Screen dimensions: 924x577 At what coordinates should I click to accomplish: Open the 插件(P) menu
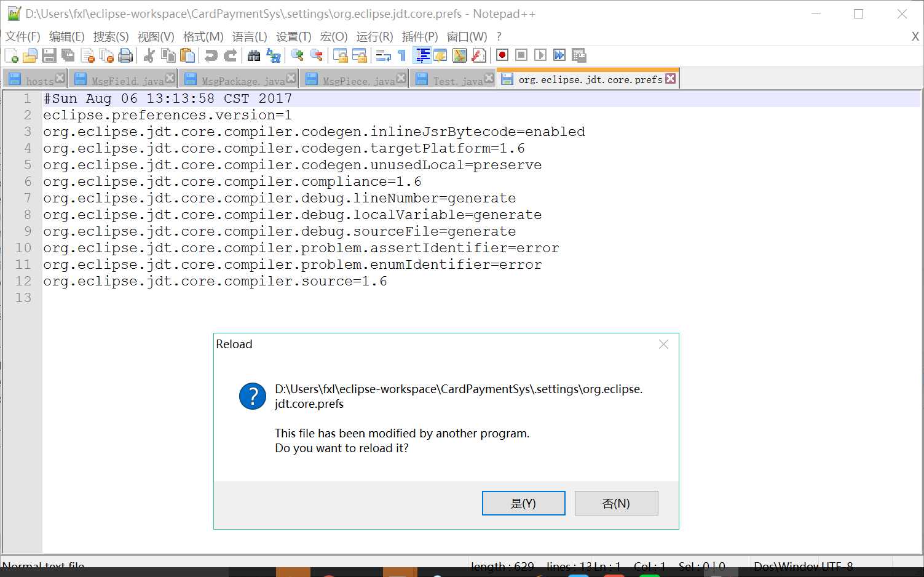420,37
